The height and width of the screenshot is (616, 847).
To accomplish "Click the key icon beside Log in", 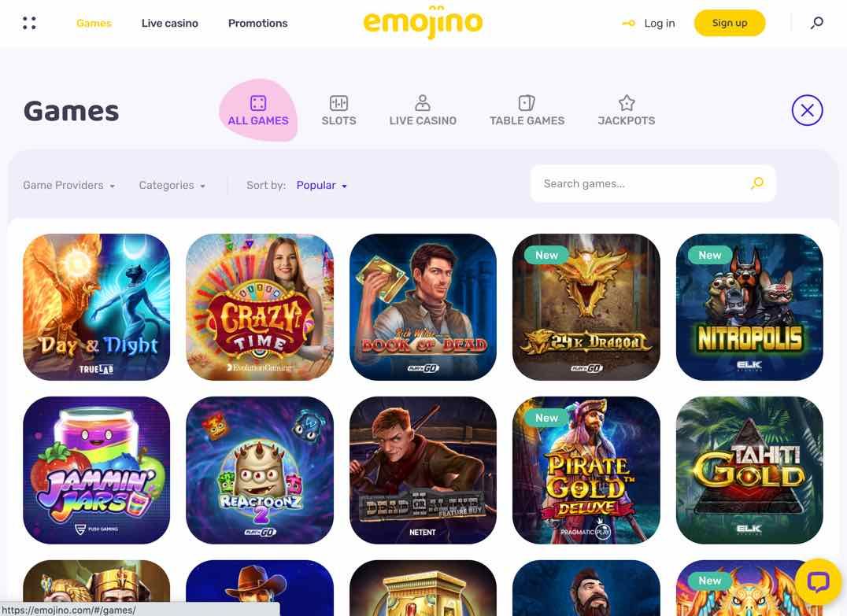I will pyautogui.click(x=628, y=24).
